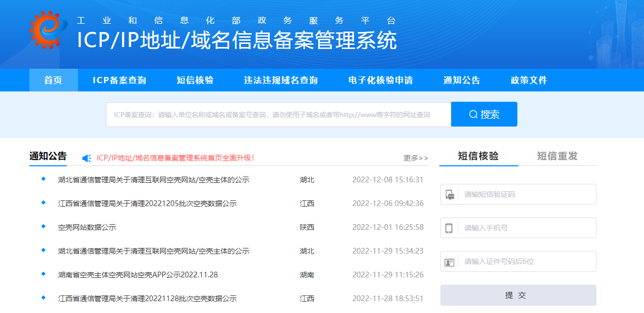Click the ID card icon in certificate field
Viewport: 644px width, 313px height.
tap(450, 262)
